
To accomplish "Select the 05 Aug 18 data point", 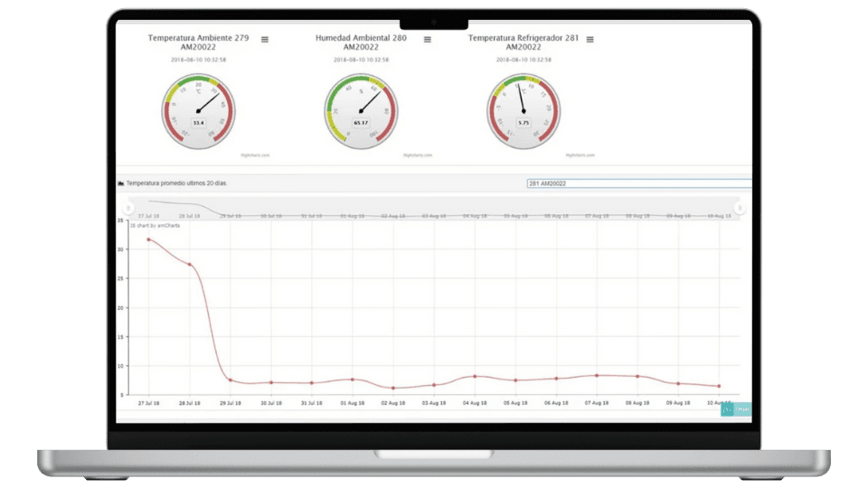I will point(515,380).
